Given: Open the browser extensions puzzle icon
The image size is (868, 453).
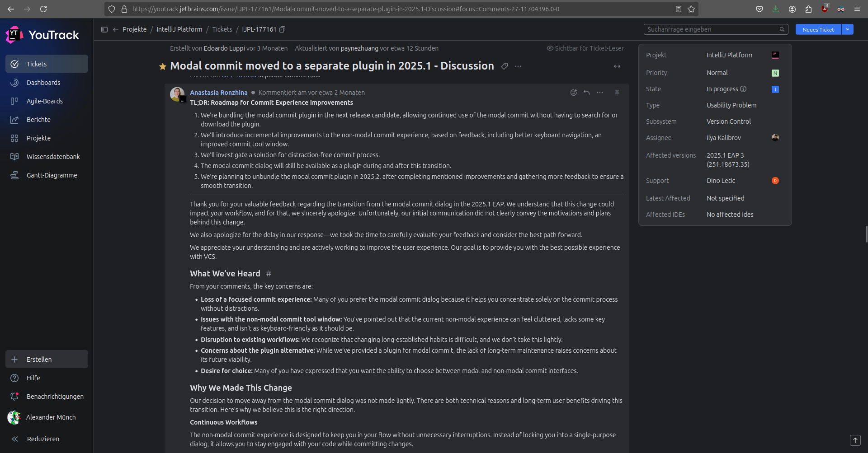Looking at the screenshot, I should pyautogui.click(x=808, y=9).
